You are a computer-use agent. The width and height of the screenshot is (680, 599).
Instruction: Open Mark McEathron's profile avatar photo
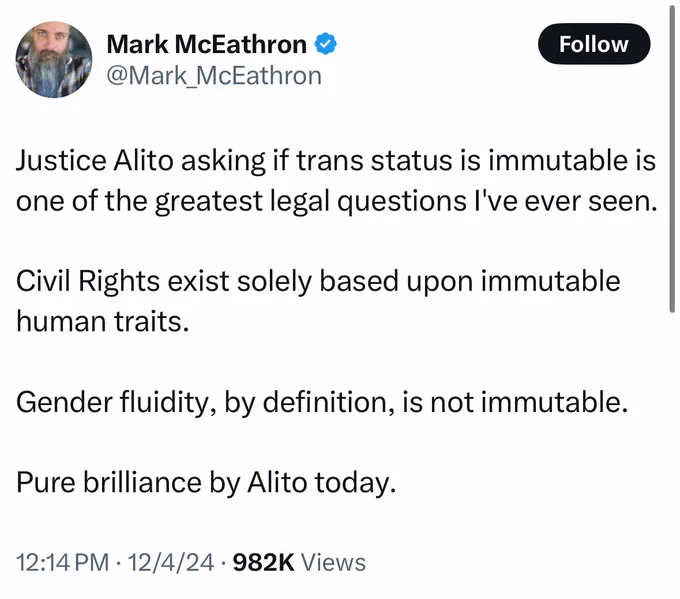(x=54, y=59)
